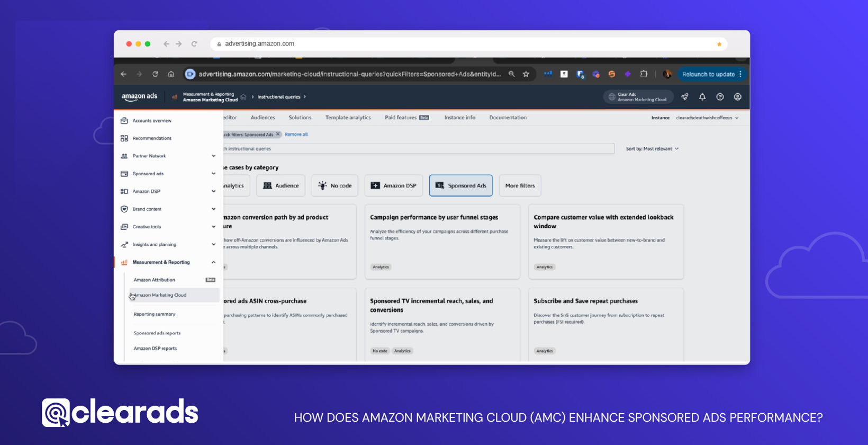
Task: Switch to the Audiences tab
Action: click(x=263, y=118)
